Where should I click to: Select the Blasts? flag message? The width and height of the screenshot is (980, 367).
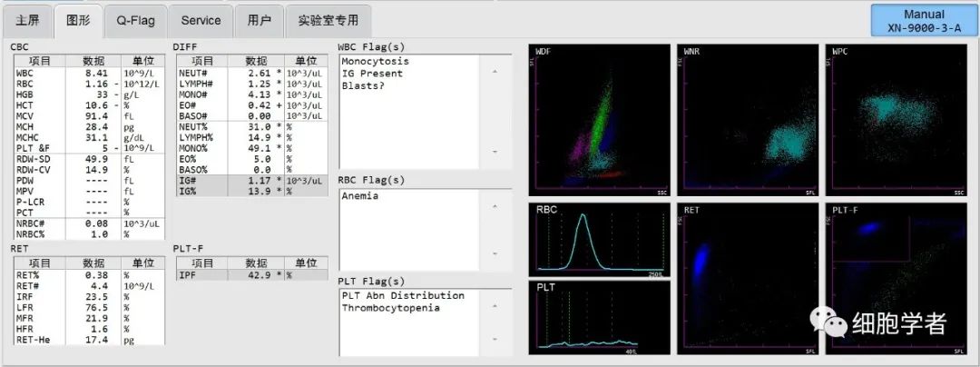coord(362,85)
